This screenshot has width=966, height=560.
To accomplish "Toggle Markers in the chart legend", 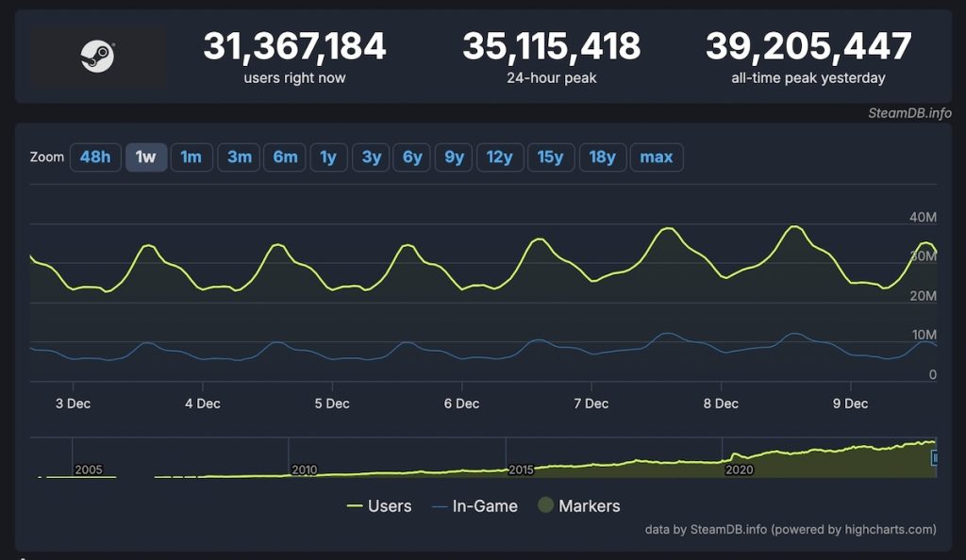I will (579, 506).
